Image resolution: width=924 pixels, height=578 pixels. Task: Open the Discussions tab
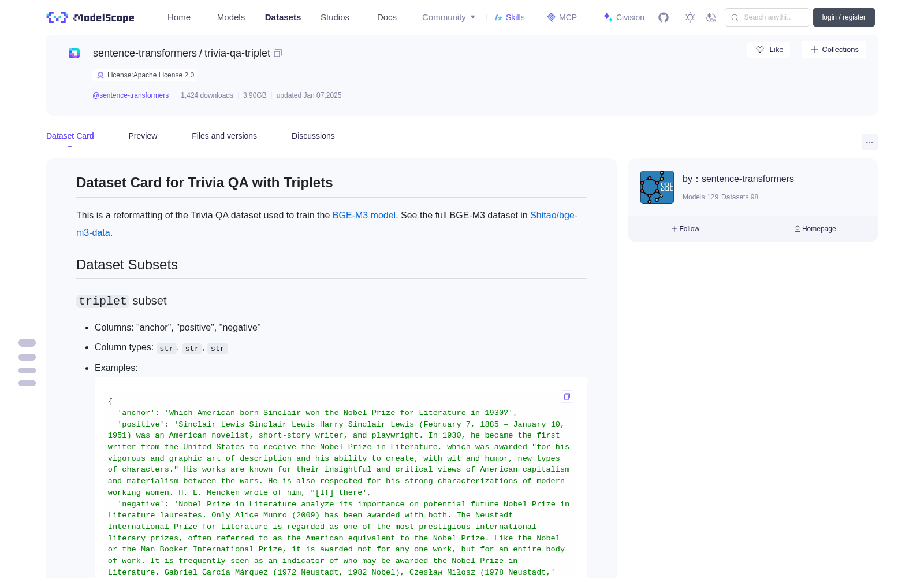[x=313, y=136]
